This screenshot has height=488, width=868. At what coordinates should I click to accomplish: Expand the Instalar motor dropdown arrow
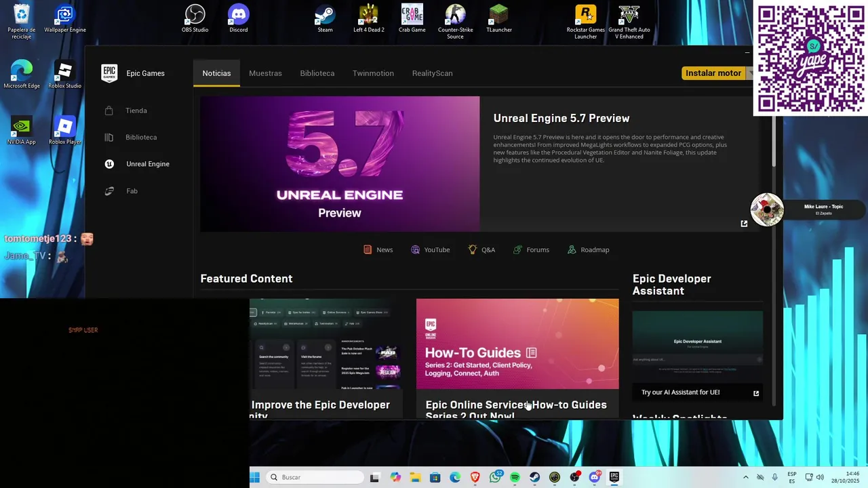(750, 73)
